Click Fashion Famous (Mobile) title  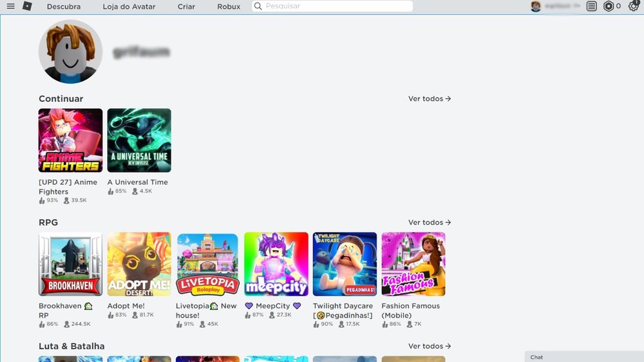pos(411,310)
